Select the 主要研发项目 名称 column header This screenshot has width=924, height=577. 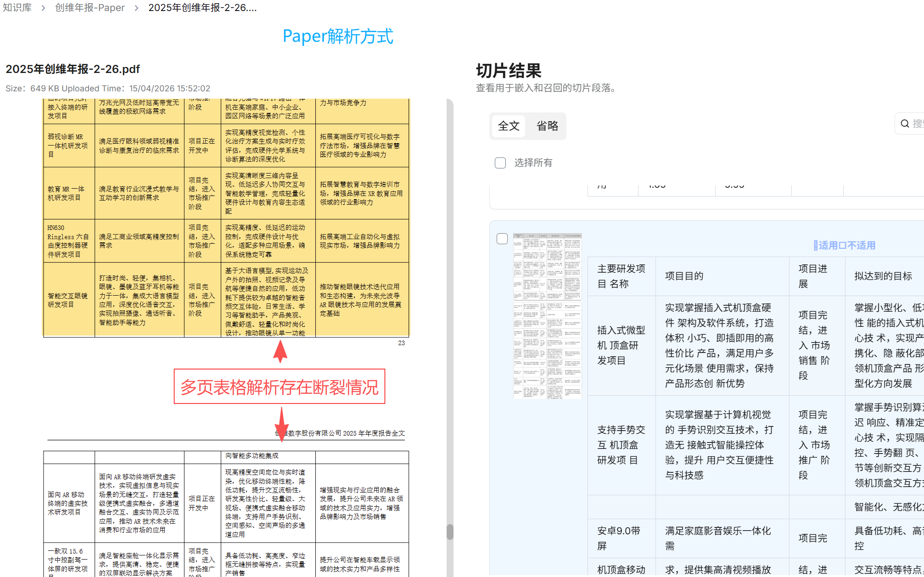pyautogui.click(x=622, y=276)
